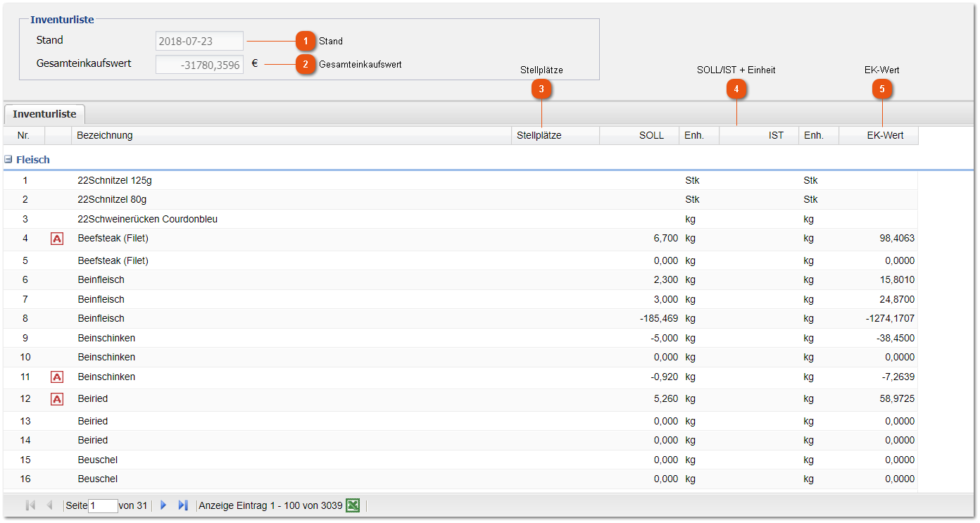980x523 pixels.
Task: Click EK-Wert value 98,4063
Action: (897, 239)
